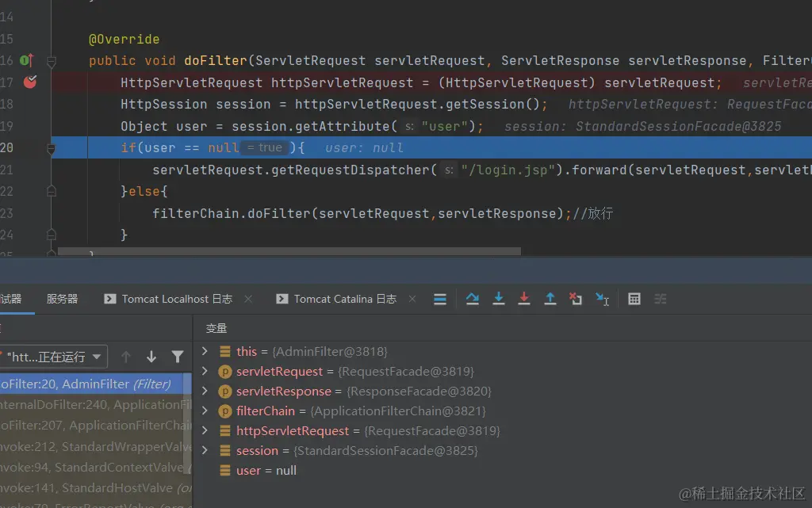Image resolution: width=812 pixels, height=508 pixels.
Task: Click the "user" string in getAttribute call
Action: [x=445, y=126]
